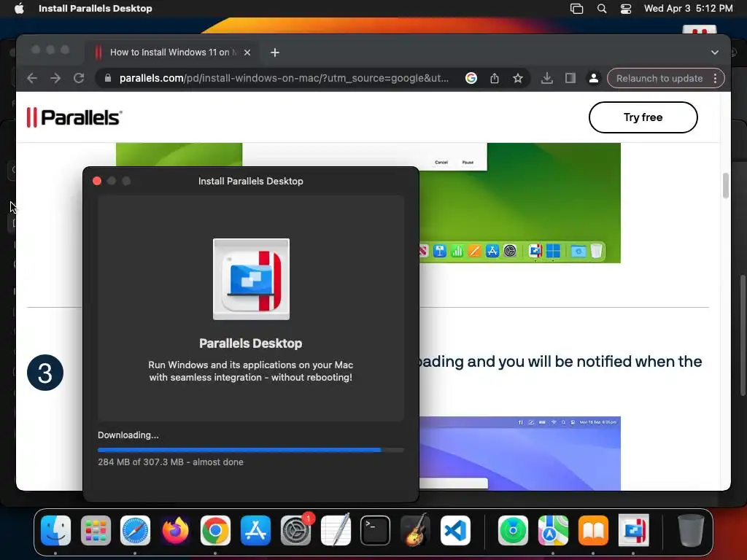
Task: Share this page from the address bar
Action: 495,78
